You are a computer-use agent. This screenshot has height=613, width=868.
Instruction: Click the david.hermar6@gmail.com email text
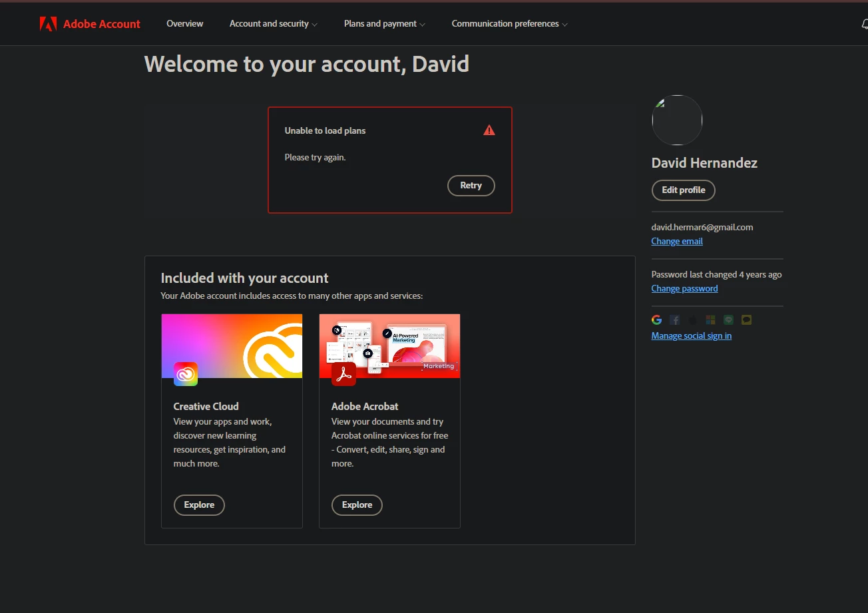[702, 227]
